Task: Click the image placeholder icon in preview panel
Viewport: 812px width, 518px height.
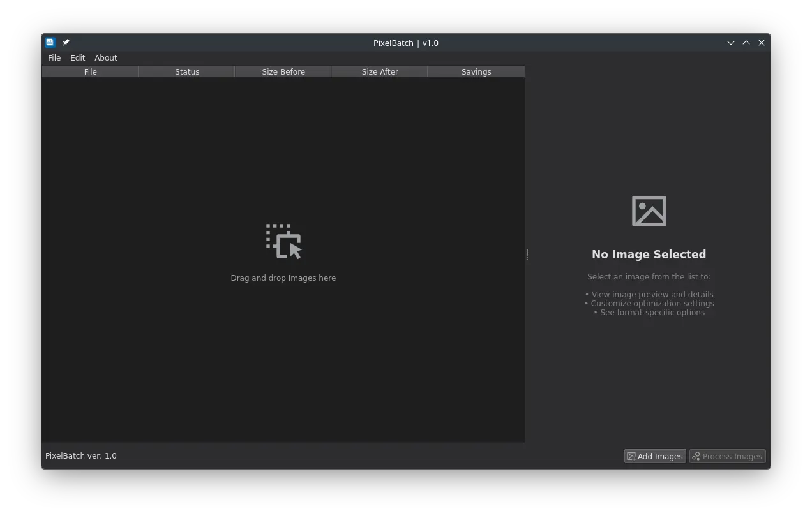Action: 649,211
